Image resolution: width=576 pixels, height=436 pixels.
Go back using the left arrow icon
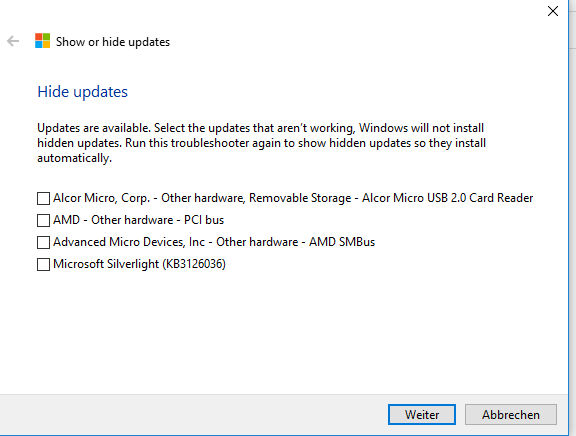[13, 41]
